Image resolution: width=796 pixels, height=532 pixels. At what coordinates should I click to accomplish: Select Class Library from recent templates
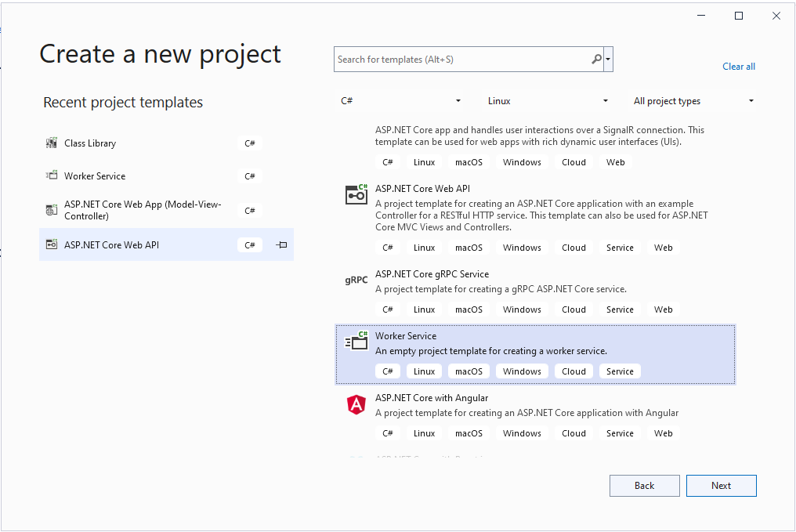click(167, 143)
